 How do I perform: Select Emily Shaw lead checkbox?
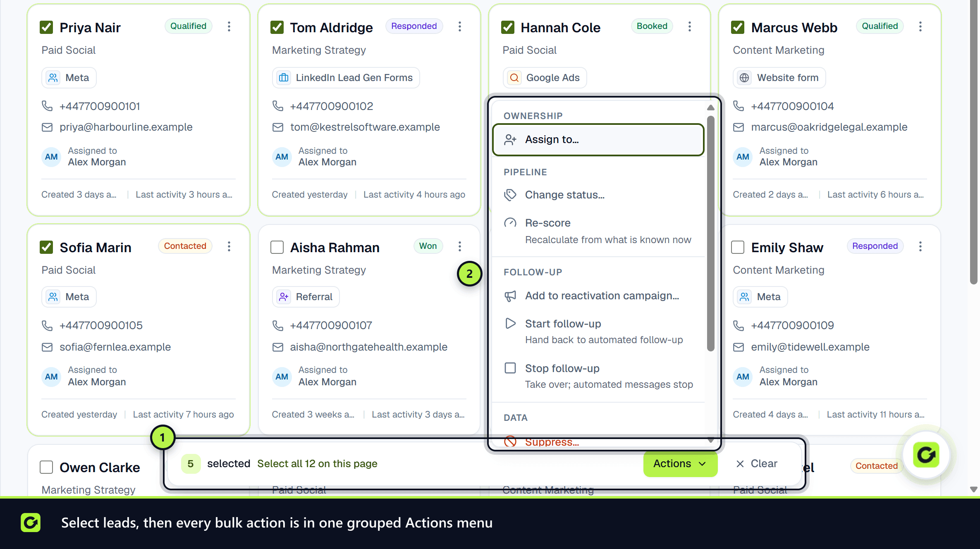[738, 247]
